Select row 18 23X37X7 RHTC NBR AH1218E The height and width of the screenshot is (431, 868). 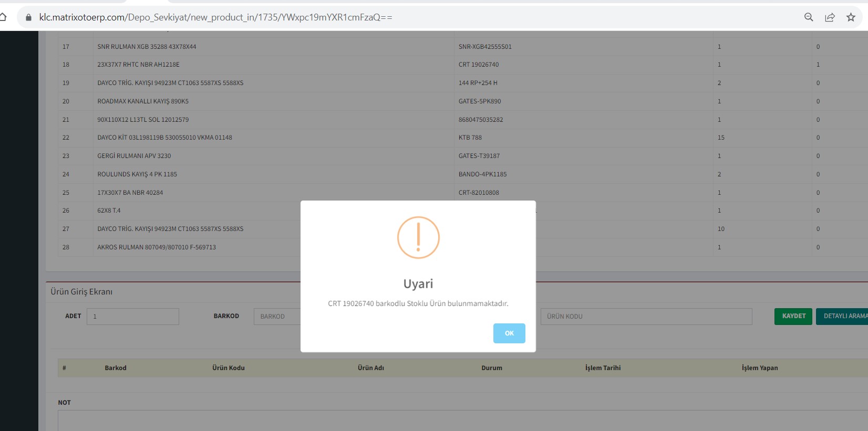tap(138, 65)
